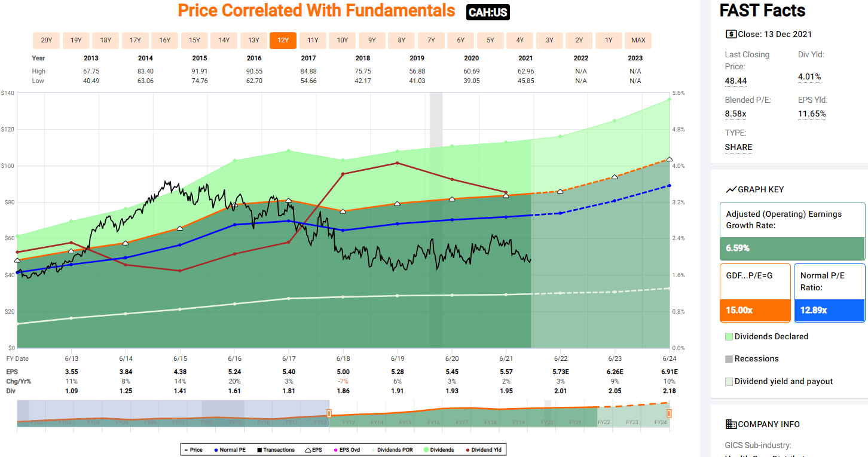Click the SHARE type value
The width and height of the screenshot is (868, 457).
pyautogui.click(x=739, y=147)
